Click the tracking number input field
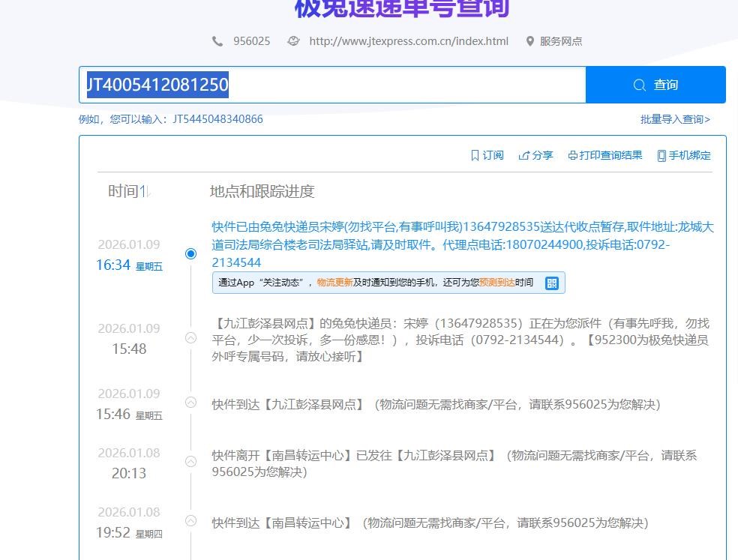 (331, 85)
